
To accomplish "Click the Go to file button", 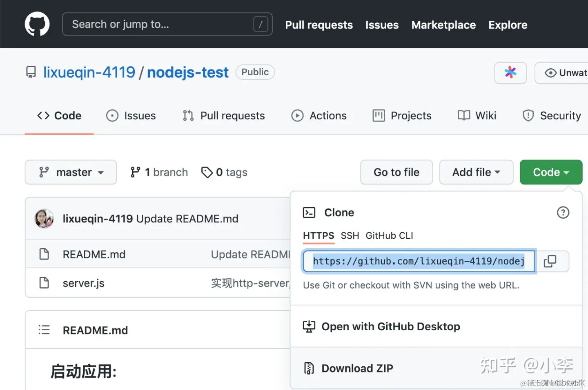I will [x=396, y=173].
